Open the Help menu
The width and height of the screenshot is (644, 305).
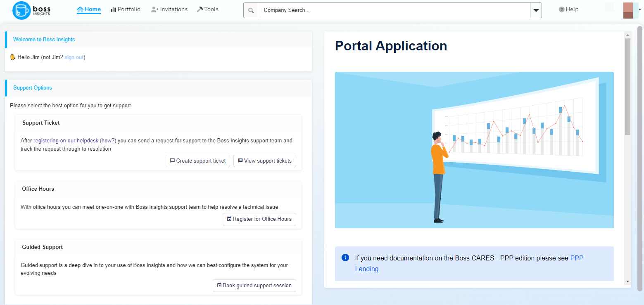[569, 9]
